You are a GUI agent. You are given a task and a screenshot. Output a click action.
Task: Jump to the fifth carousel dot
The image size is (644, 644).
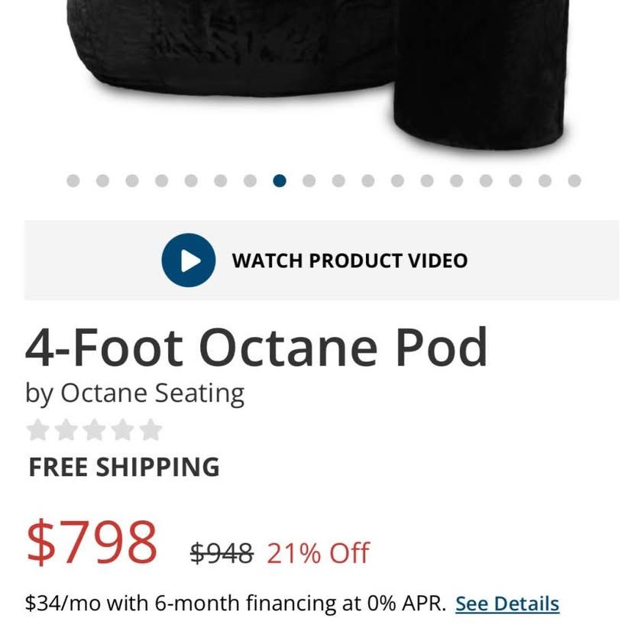click(x=191, y=181)
